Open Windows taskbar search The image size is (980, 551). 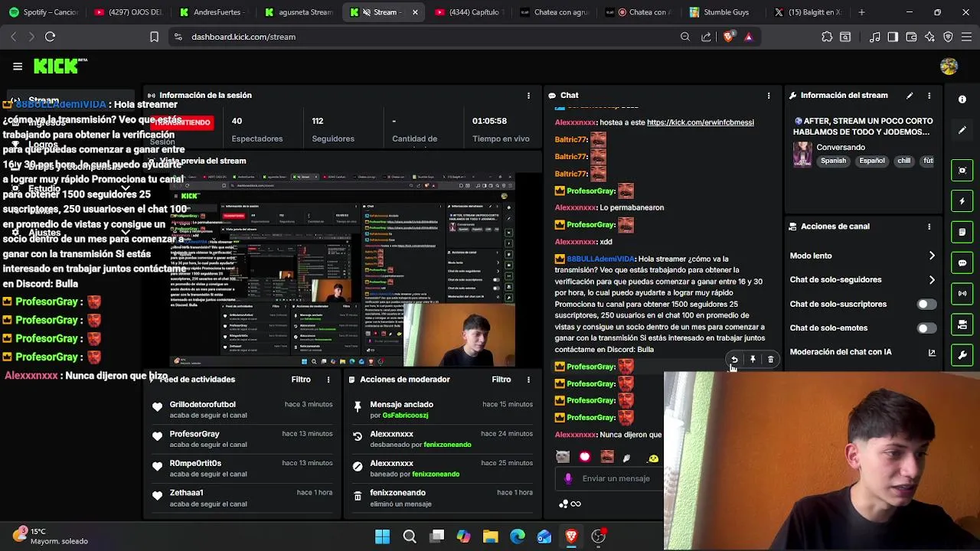410,536
